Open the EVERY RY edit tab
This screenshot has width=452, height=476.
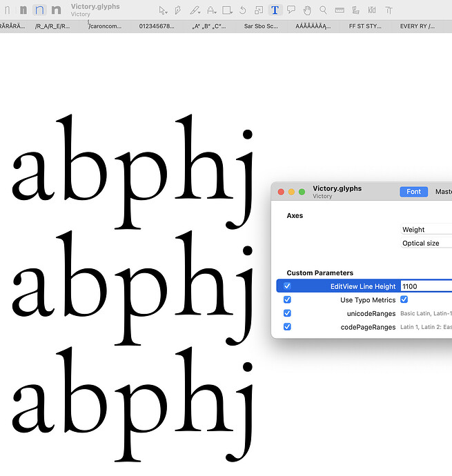click(417, 26)
